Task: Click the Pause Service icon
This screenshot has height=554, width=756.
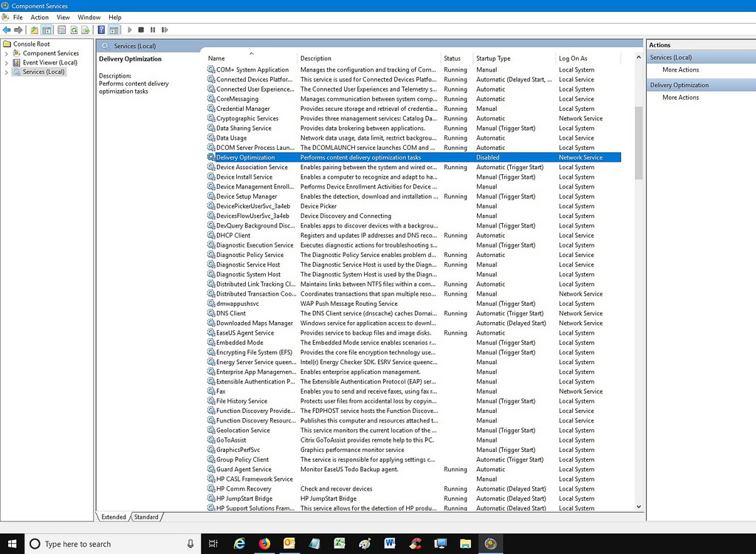Action: pyautogui.click(x=152, y=30)
